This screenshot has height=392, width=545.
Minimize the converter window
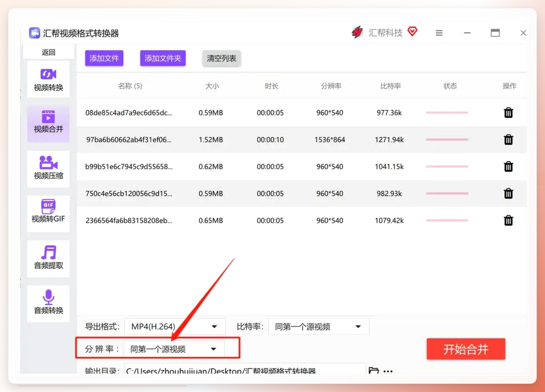(x=467, y=33)
